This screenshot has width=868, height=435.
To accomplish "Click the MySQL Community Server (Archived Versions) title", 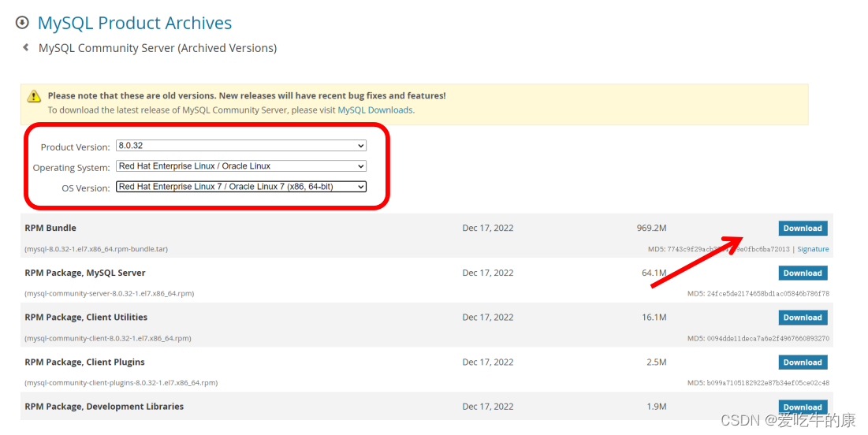I will click(157, 48).
